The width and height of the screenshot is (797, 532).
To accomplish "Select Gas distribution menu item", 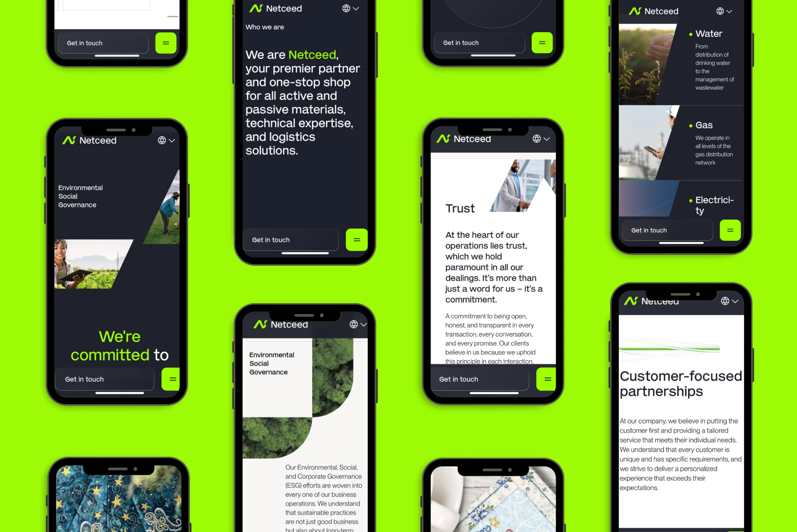I will click(704, 125).
